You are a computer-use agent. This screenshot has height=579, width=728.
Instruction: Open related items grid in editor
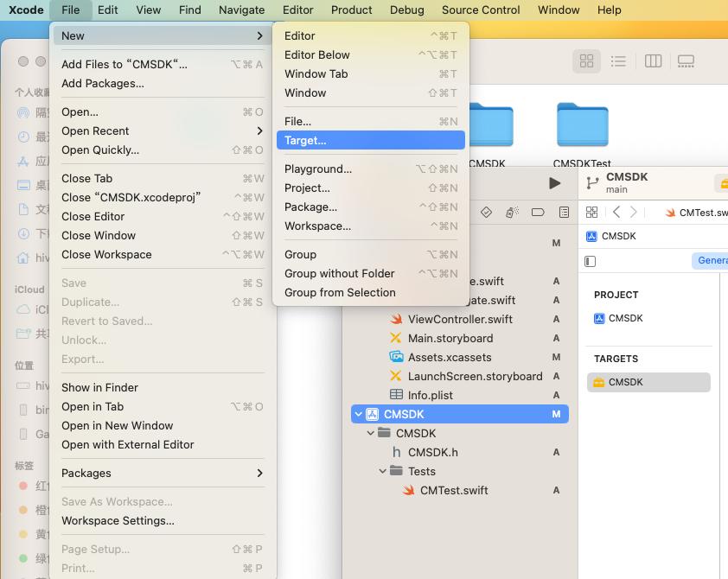click(591, 213)
